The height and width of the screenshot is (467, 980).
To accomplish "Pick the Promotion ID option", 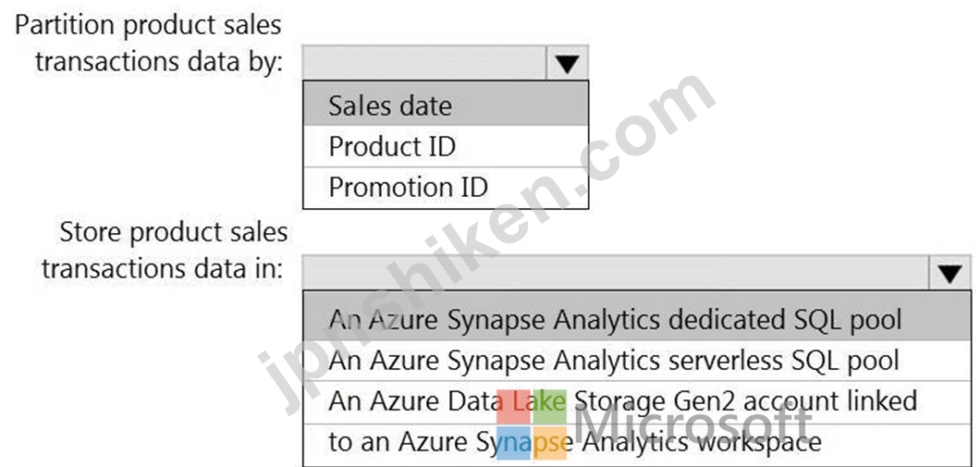I will tap(445, 188).
